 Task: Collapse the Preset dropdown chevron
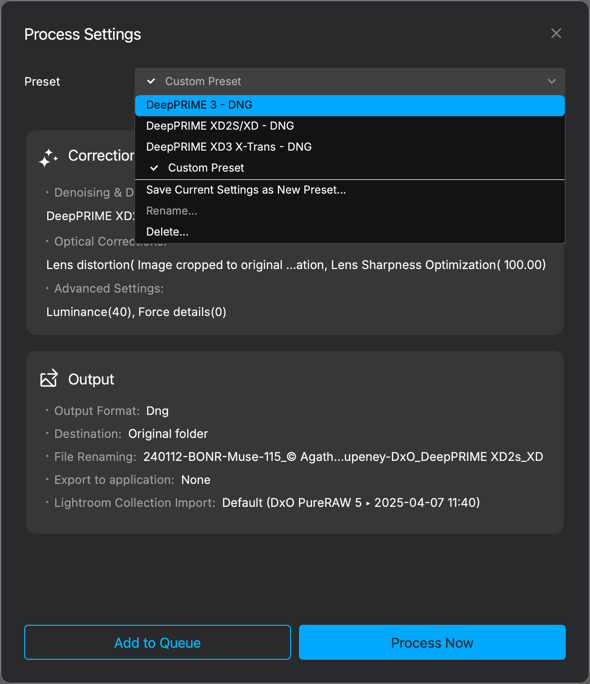point(552,81)
